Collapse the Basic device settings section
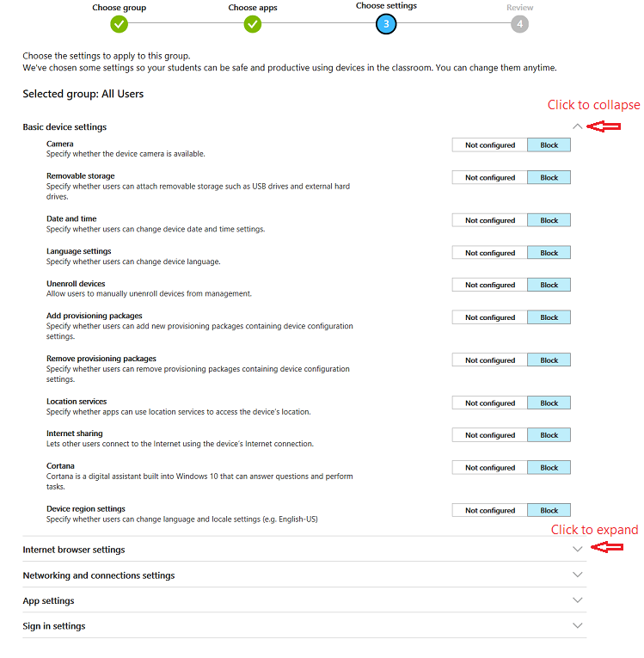The image size is (644, 658). (577, 127)
